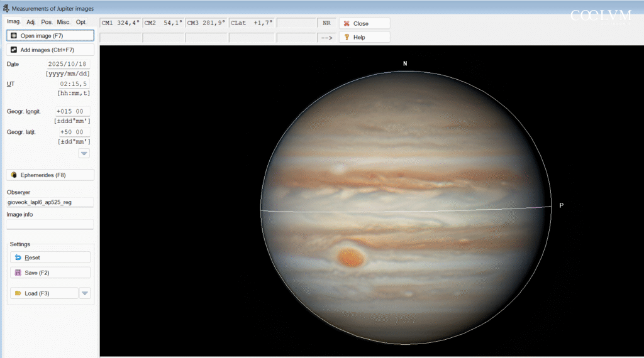Open Help from the top bar
The width and height of the screenshot is (644, 358).
365,37
